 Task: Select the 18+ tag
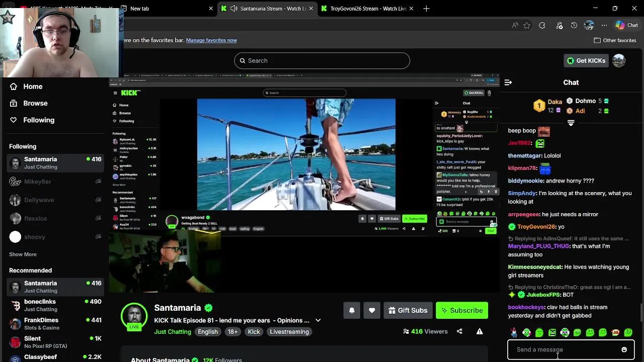pos(232,332)
